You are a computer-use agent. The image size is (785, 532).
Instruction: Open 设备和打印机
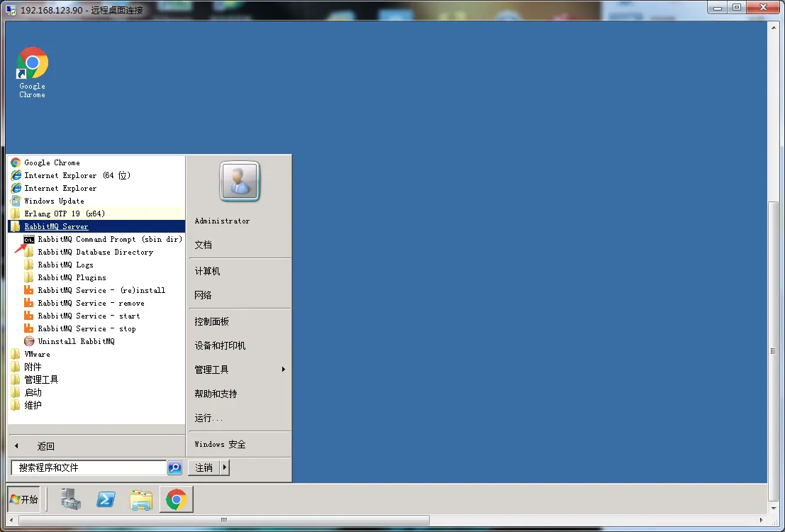240,345
